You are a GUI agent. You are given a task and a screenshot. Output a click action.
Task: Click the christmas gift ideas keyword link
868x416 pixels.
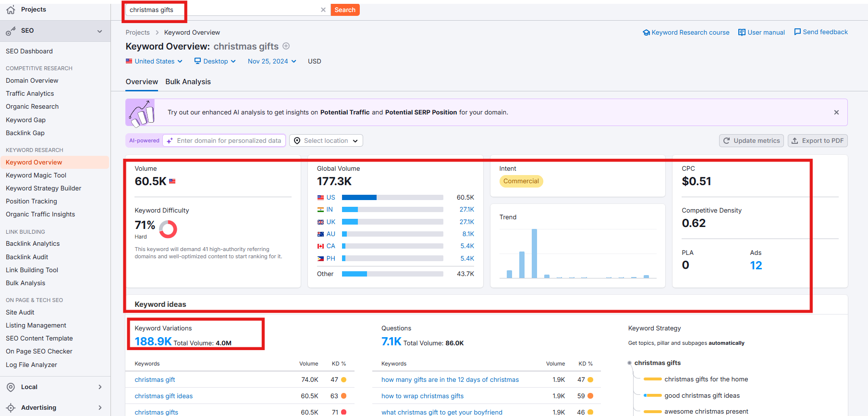(x=164, y=396)
